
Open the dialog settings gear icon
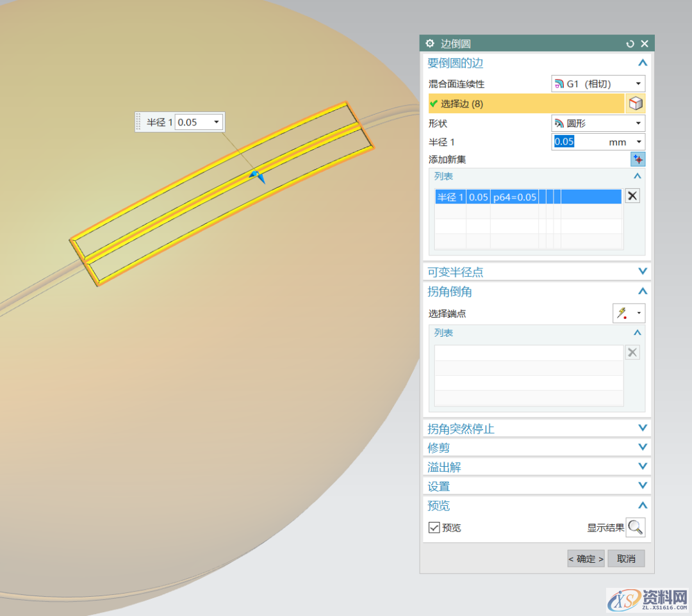point(430,44)
